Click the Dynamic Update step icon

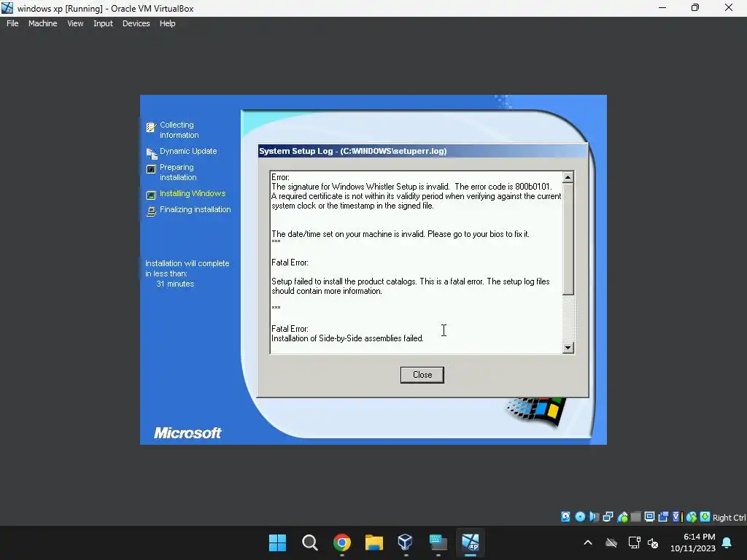[152, 153]
